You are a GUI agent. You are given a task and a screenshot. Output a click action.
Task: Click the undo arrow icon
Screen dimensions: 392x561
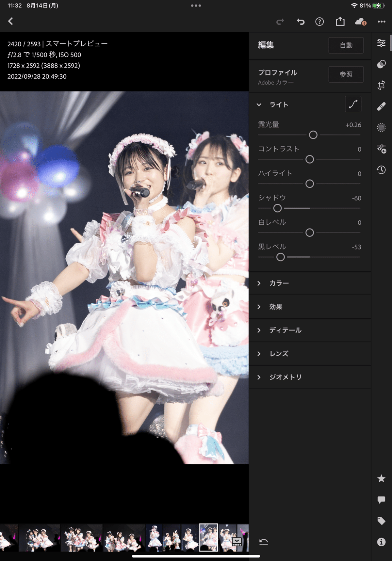coord(301,22)
